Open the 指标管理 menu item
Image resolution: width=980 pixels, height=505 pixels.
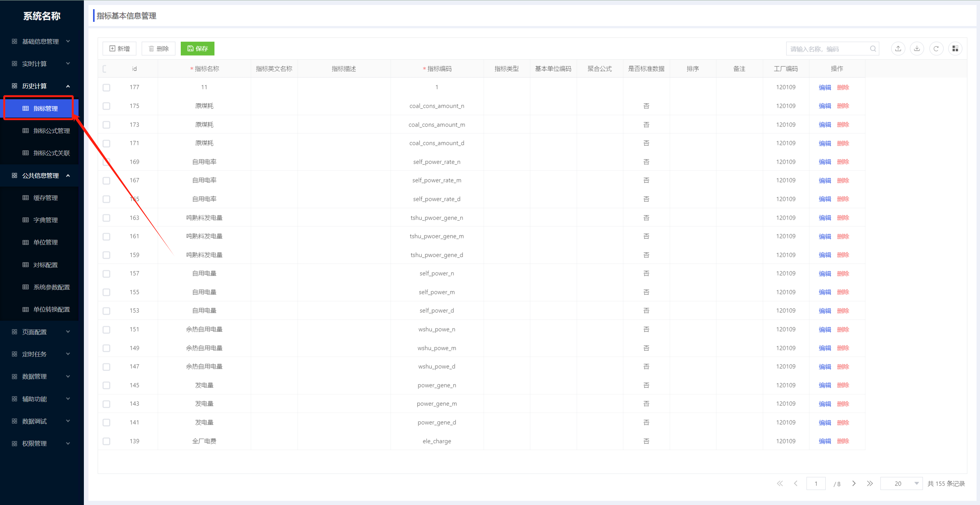coord(39,108)
